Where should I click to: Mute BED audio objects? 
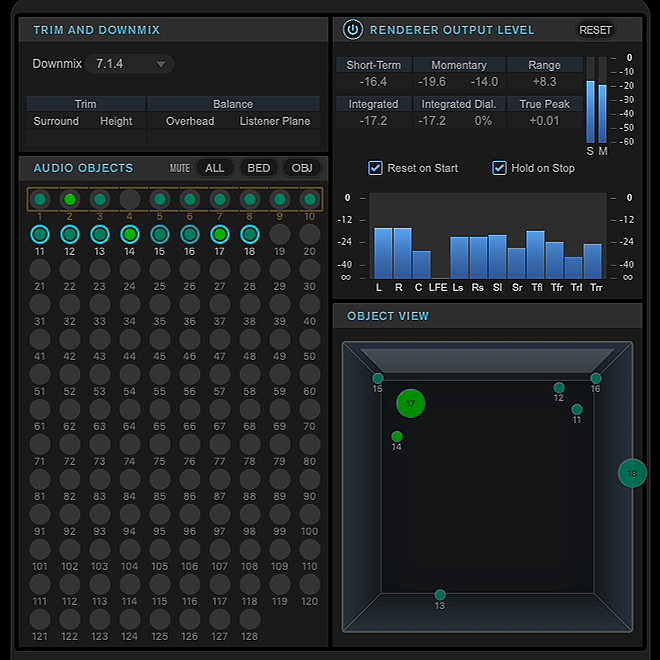click(258, 168)
